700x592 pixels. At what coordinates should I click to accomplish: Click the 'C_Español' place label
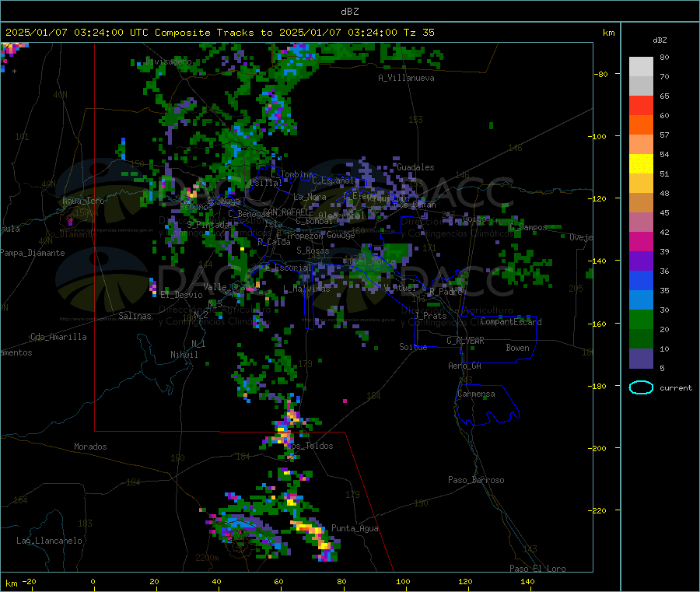coord(334,180)
